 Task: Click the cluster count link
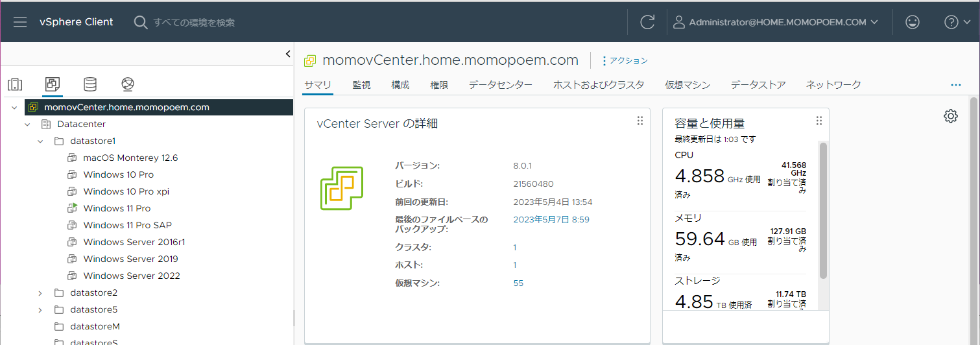click(515, 248)
